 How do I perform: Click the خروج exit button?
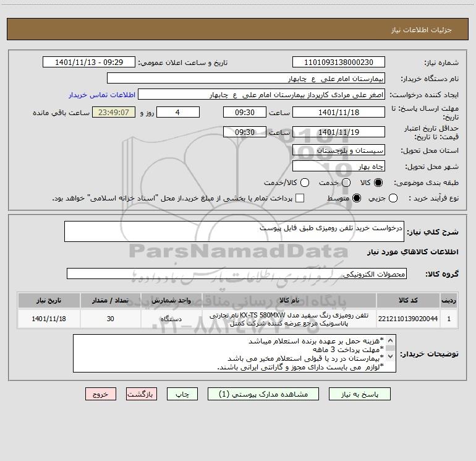click(101, 394)
